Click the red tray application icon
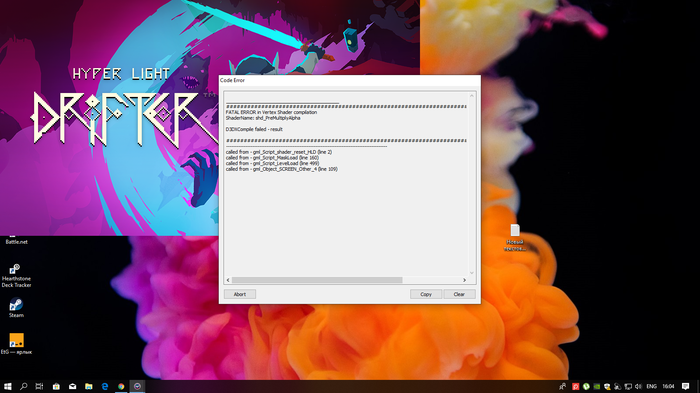 [x=576, y=386]
